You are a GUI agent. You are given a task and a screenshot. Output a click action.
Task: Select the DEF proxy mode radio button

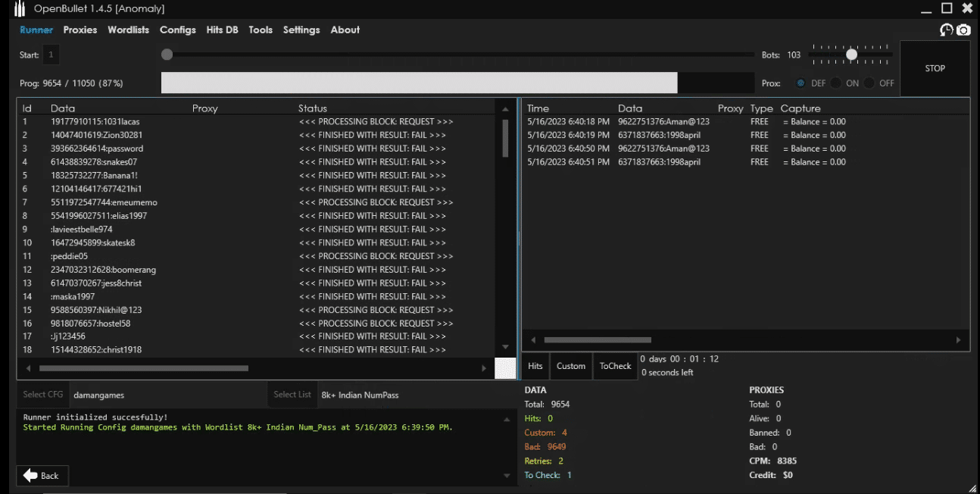801,83
